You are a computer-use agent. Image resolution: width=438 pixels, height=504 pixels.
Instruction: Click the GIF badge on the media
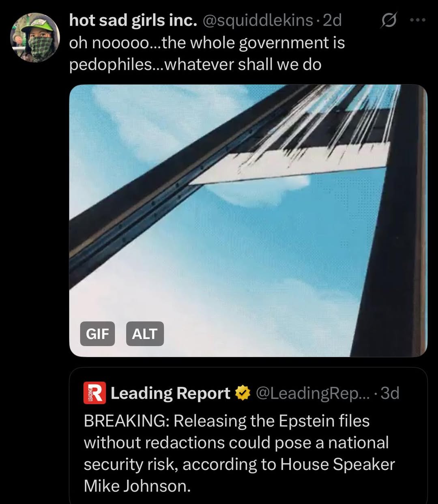point(97,334)
